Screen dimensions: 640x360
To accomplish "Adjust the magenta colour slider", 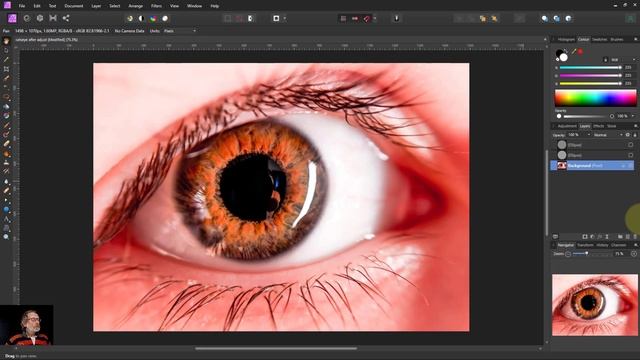I will (590, 76).
